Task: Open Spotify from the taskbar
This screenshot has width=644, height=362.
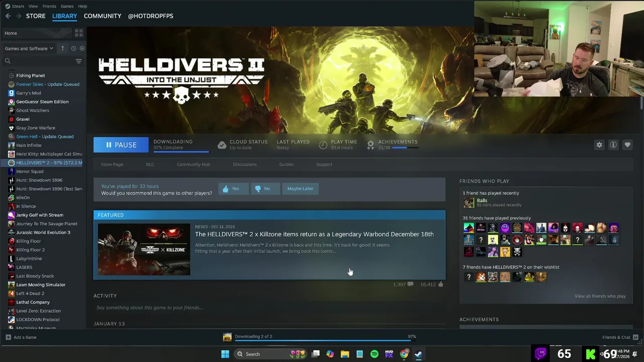Action: (x=374, y=354)
